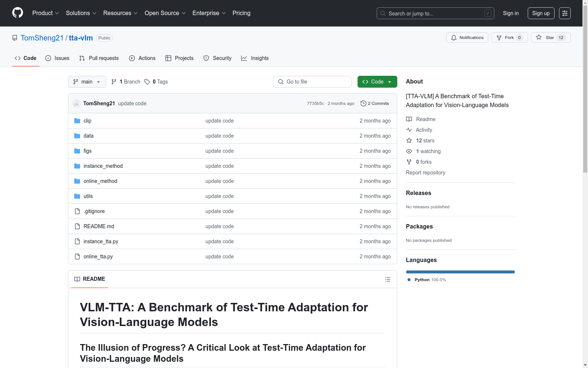Click branch icon beside 1 Branch
Screen dimensions: 588x368
114,82
